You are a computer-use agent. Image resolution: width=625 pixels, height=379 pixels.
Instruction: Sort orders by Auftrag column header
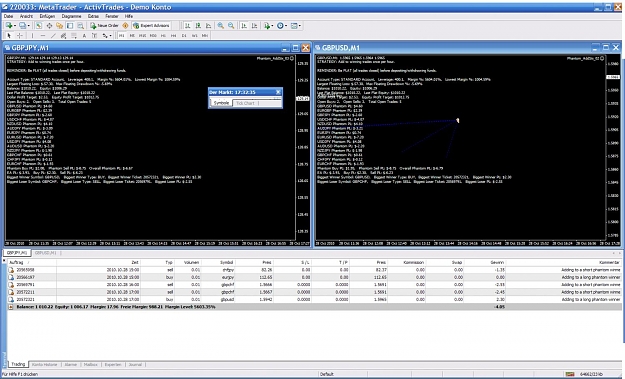(31, 262)
